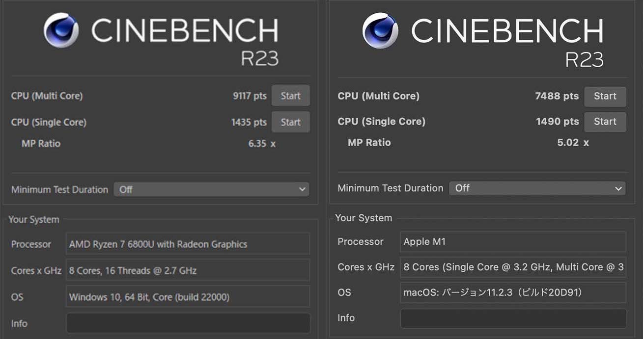Click the 1490 pts single core score
Viewport: 644px width, 339px height.
pos(558,122)
